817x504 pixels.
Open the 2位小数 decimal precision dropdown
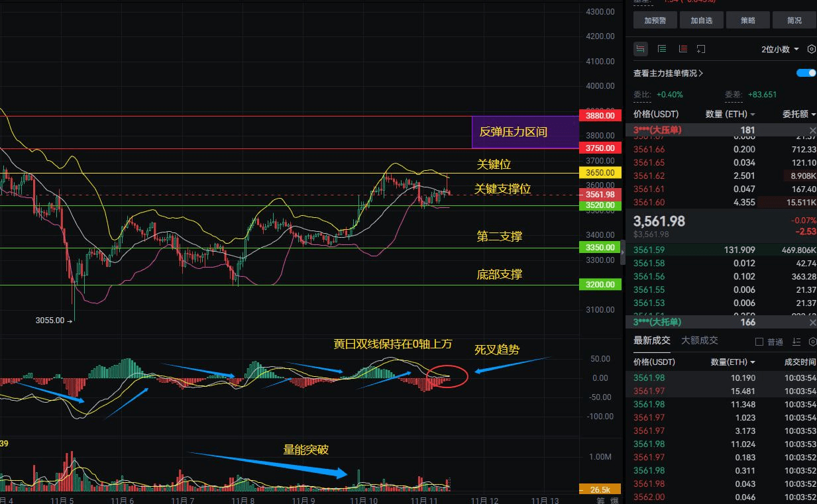click(x=780, y=49)
